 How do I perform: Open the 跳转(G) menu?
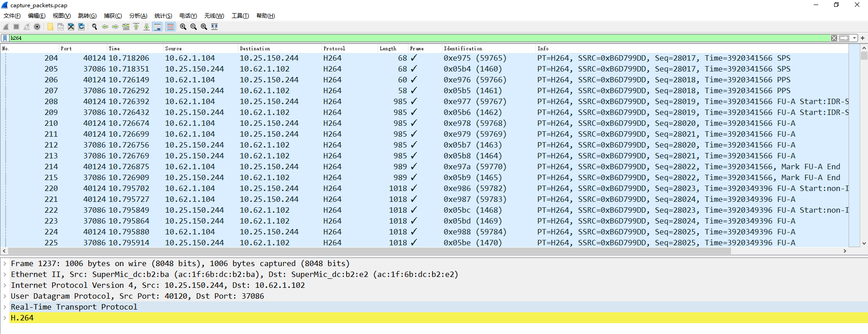pyautogui.click(x=87, y=16)
